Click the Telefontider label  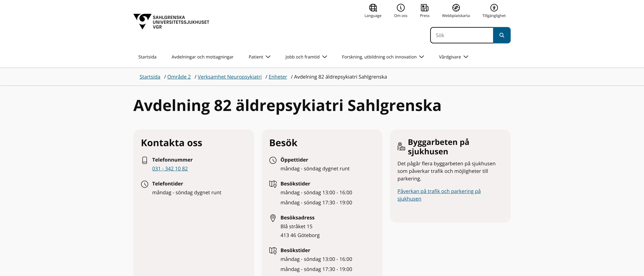click(x=167, y=183)
